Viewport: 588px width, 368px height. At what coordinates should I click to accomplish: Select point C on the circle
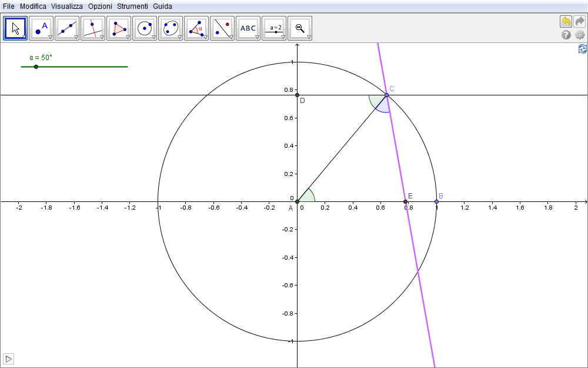tap(386, 95)
